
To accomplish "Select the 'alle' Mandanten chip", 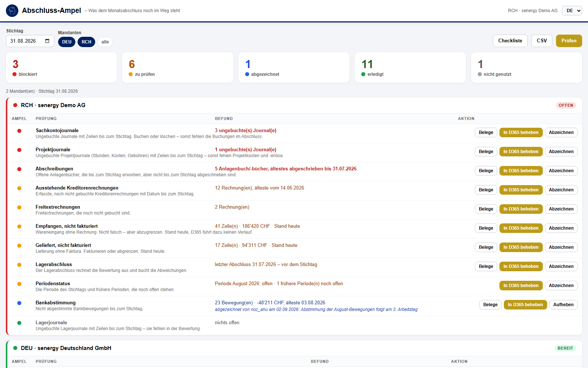I will pos(105,42).
